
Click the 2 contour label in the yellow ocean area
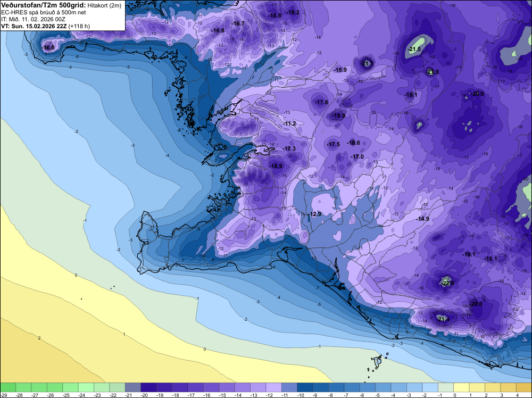pos(39,338)
